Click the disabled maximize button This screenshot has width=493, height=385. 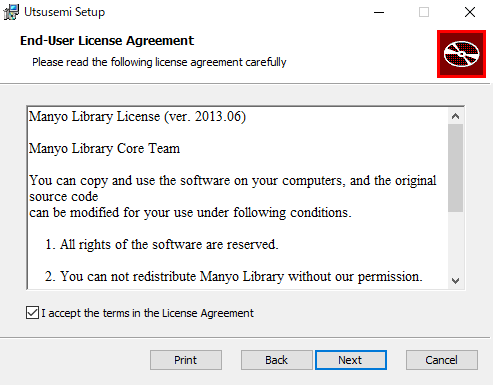(x=424, y=12)
